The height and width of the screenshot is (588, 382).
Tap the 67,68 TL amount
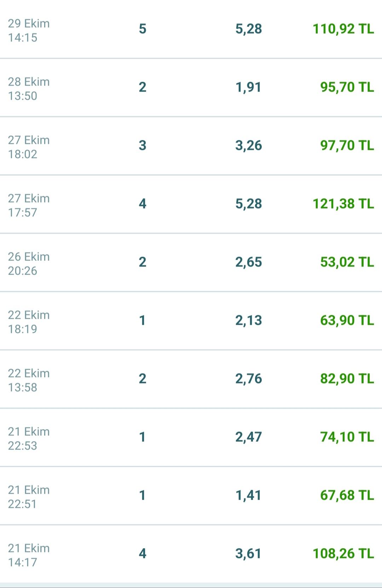click(x=347, y=495)
